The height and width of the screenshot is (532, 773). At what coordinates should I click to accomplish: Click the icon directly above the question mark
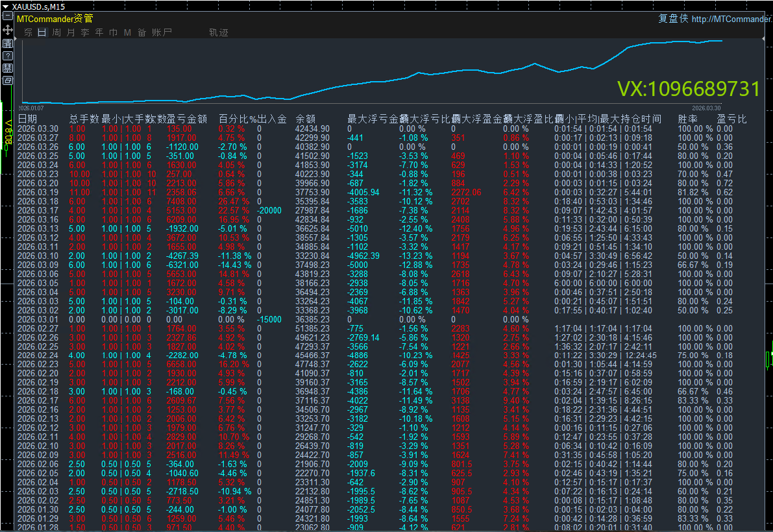pos(8,43)
